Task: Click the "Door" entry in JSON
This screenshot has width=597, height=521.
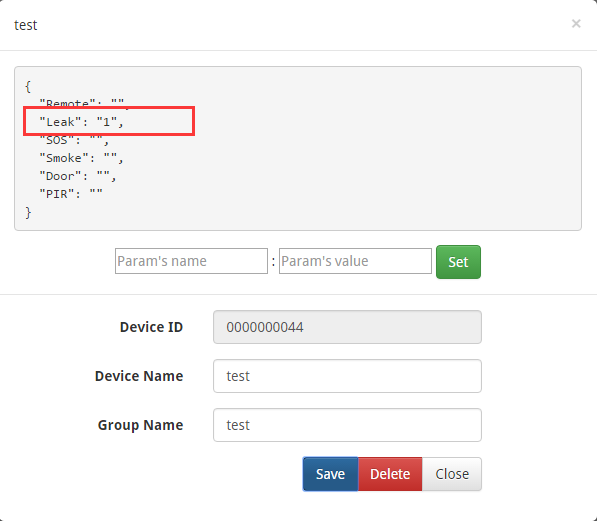Action: pyautogui.click(x=78, y=176)
